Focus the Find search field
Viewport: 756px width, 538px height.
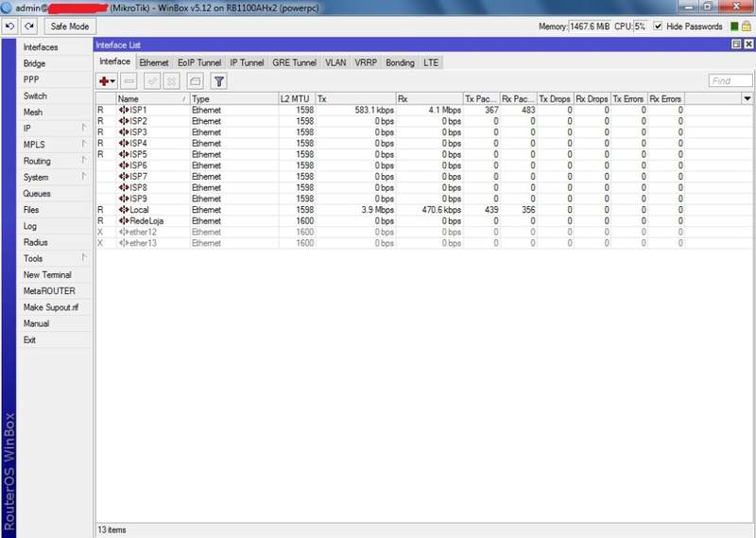[x=730, y=80]
